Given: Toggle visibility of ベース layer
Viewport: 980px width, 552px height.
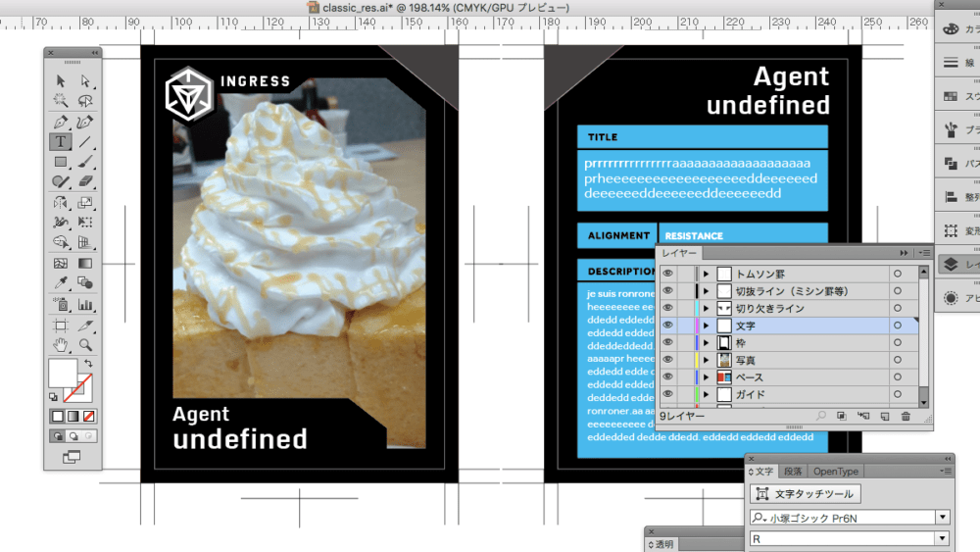Looking at the screenshot, I should [x=667, y=376].
